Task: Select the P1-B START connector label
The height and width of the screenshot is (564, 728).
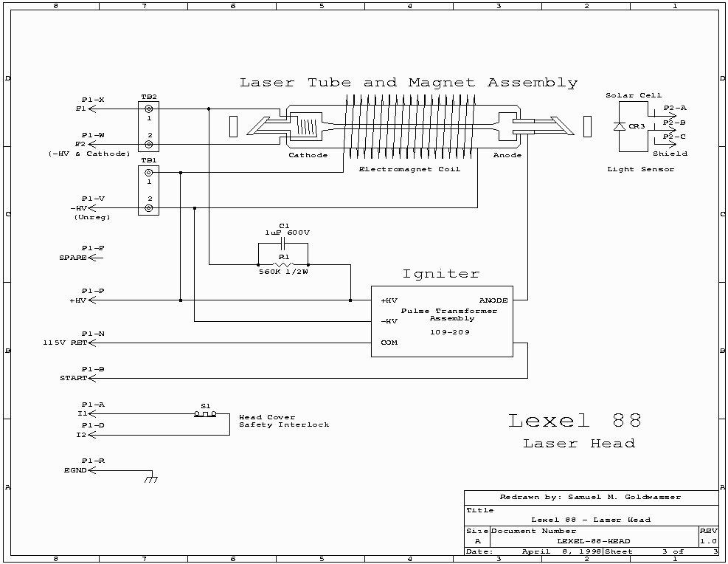Action: [74, 378]
